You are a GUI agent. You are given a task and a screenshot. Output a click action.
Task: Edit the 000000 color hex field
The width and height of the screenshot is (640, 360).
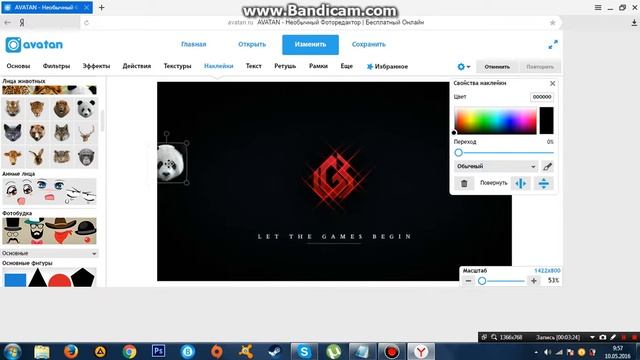pyautogui.click(x=542, y=97)
